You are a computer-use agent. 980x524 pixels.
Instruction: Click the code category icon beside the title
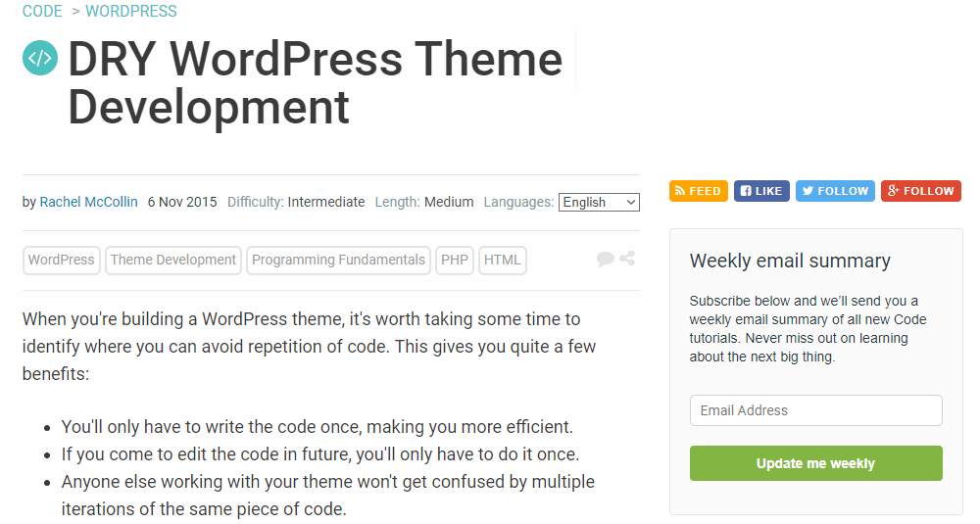[40, 58]
